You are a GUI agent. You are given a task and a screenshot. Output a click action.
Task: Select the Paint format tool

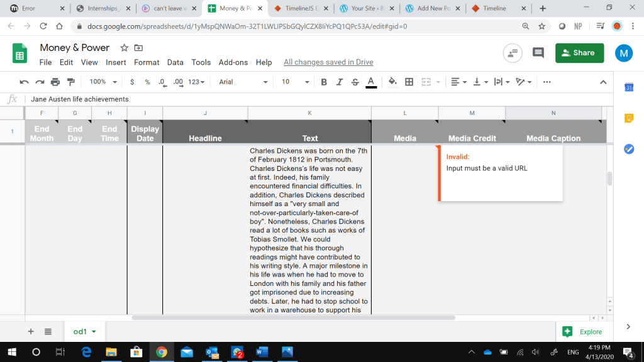click(x=70, y=82)
